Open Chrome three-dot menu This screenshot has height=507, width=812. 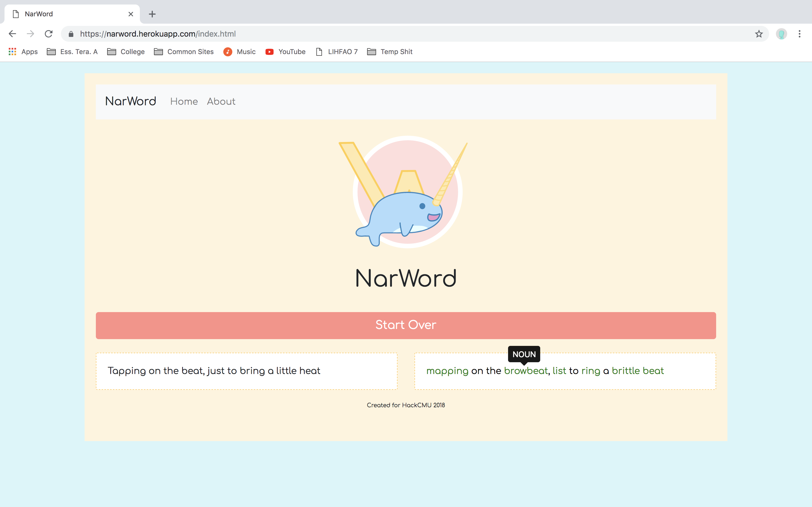point(800,34)
